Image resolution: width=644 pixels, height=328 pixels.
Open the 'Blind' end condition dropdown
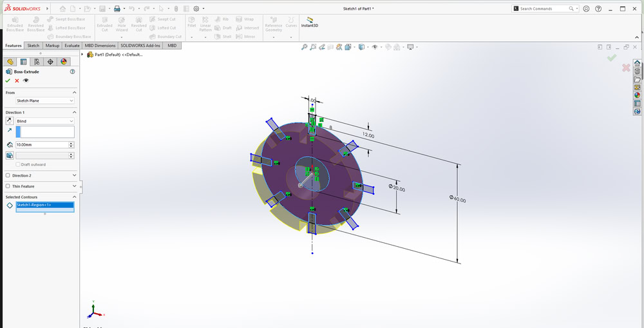coord(45,121)
